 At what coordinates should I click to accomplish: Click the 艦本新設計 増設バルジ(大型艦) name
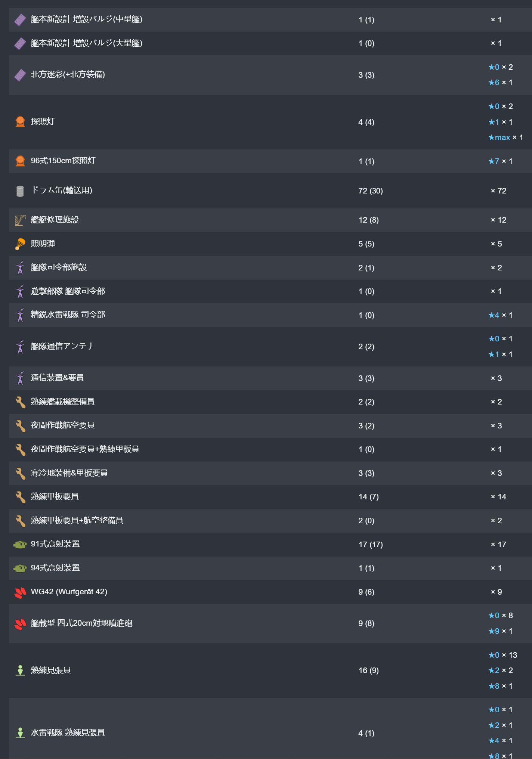coord(86,43)
